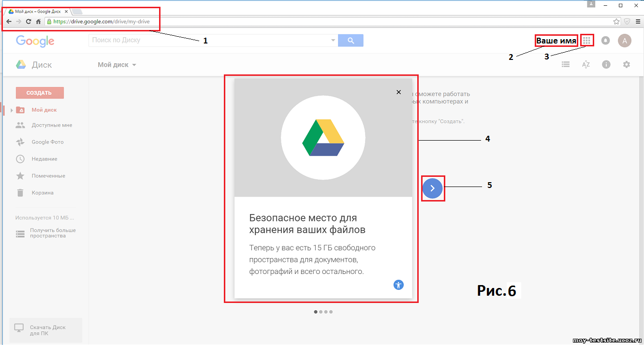Viewport: 644px width, 345px height.
Task: Go back with browser back arrow
Action: (x=9, y=21)
